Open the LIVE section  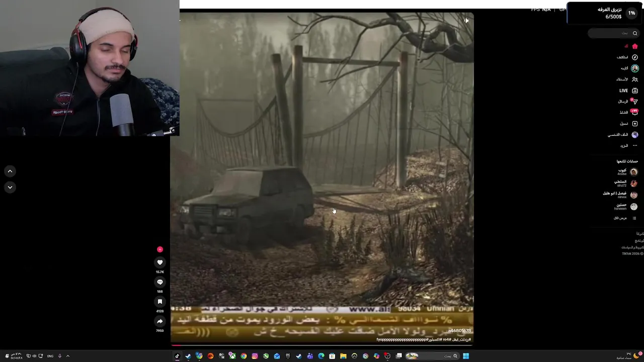coord(629,90)
